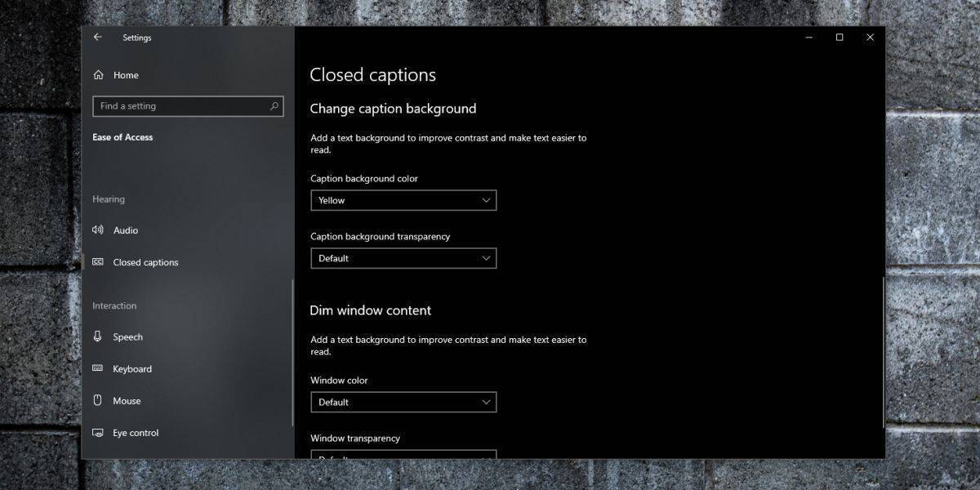Expand the Caption background transparency dropdown
980x490 pixels.
(x=403, y=258)
